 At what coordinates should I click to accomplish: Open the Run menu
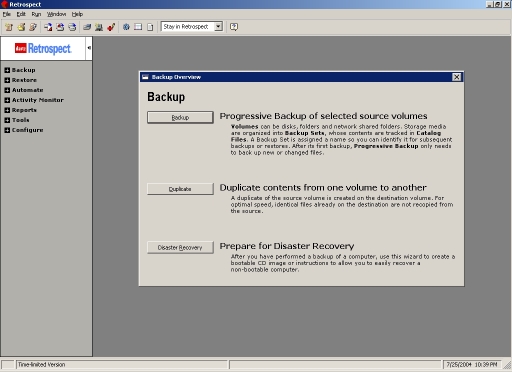(x=36, y=14)
